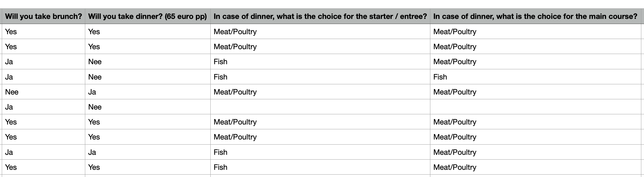Click the only "Nee" in the brunch column
The width and height of the screenshot is (644, 177).
[12, 92]
